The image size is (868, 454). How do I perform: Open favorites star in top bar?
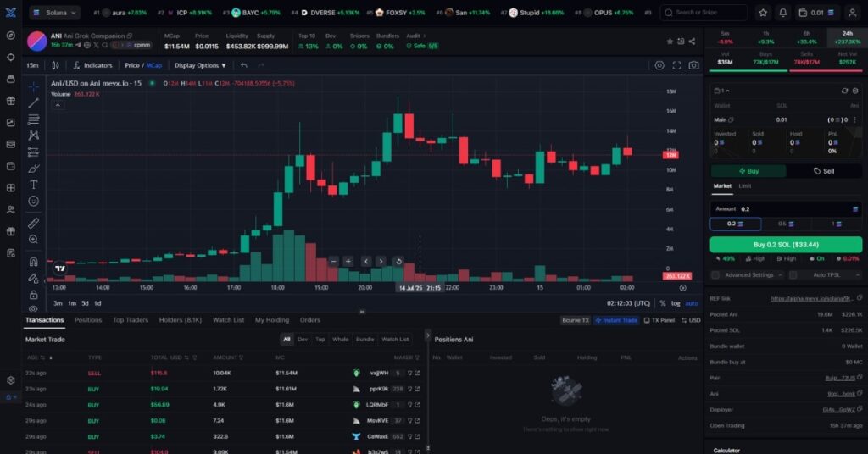click(x=763, y=12)
